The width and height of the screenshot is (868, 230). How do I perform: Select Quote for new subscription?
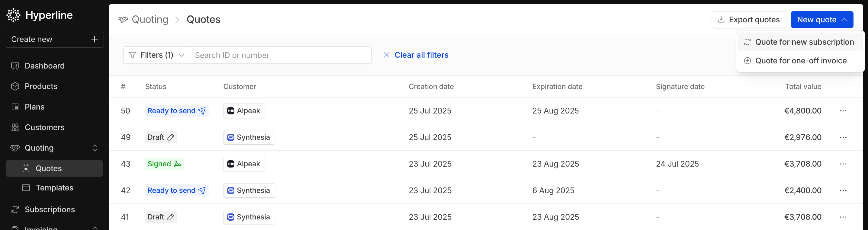(x=800, y=42)
